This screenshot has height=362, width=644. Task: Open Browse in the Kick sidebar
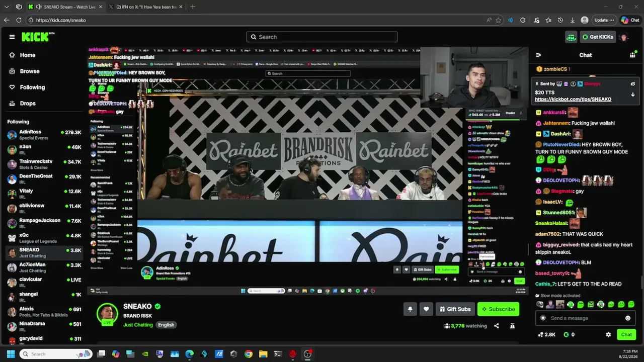(x=29, y=71)
